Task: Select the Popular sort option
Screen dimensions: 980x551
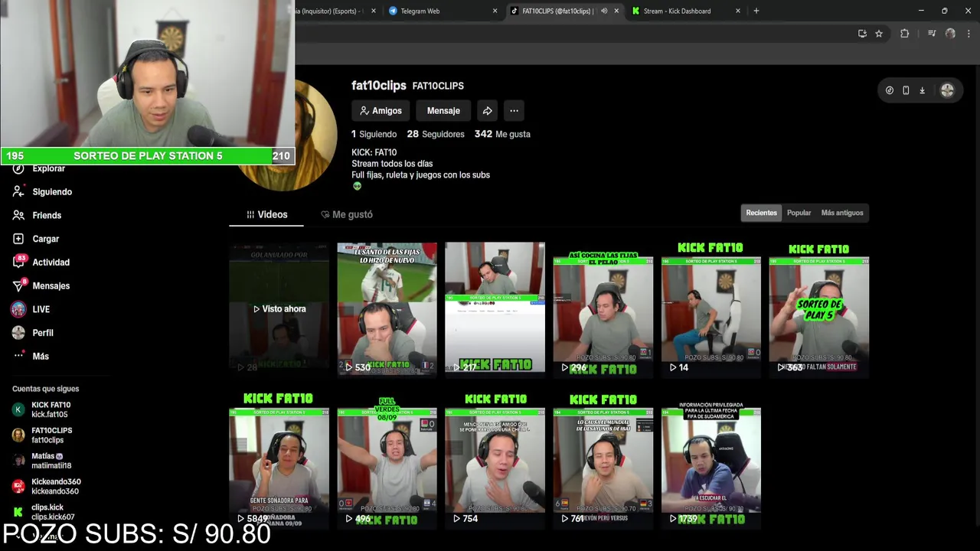Action: pos(799,213)
